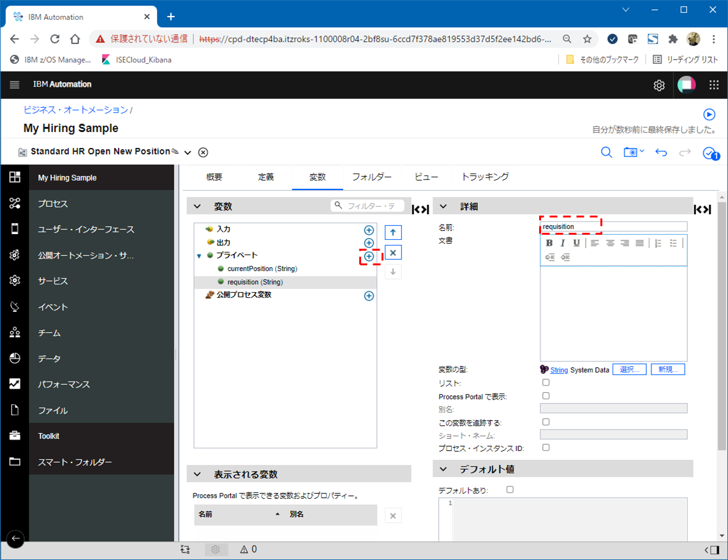Apply underline formatting in documentation editor
Image resolution: width=728 pixels, height=560 pixels.
click(576, 242)
